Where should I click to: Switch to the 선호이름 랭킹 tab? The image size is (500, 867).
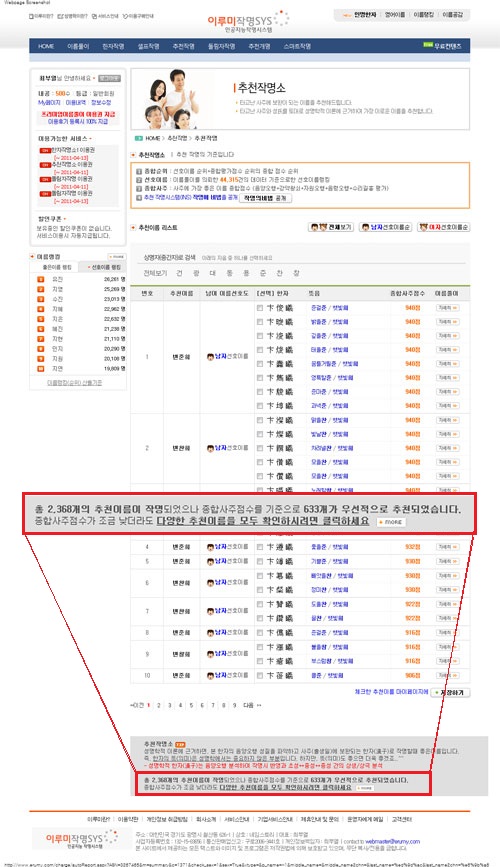[102, 267]
